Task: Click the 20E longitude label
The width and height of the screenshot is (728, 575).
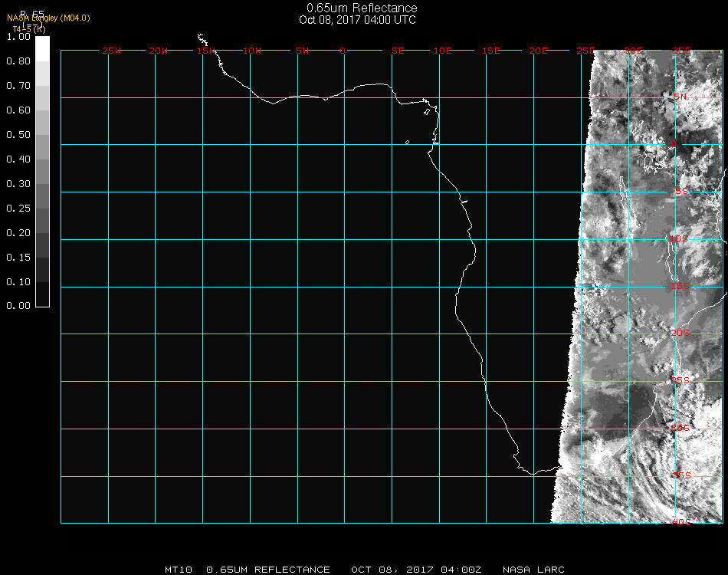Action: point(539,51)
